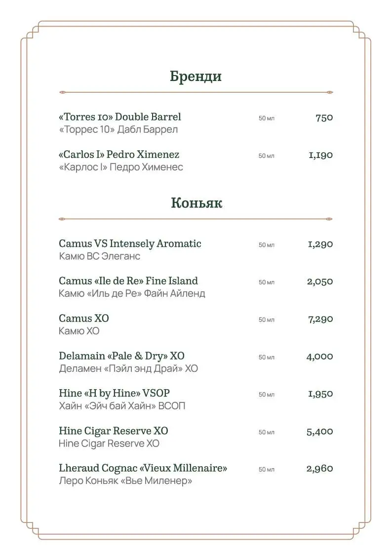Click Russian subtitle Камю ВС Элеганс
Screen dimensions: 392x560
coord(100,256)
